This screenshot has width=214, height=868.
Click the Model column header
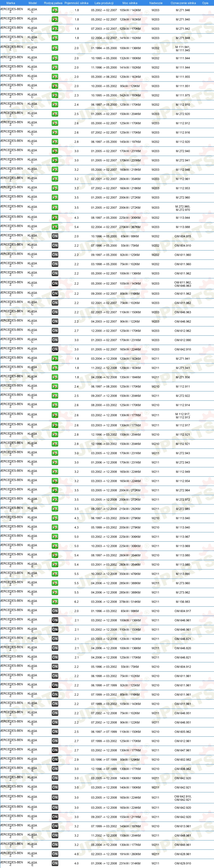click(32, 3)
